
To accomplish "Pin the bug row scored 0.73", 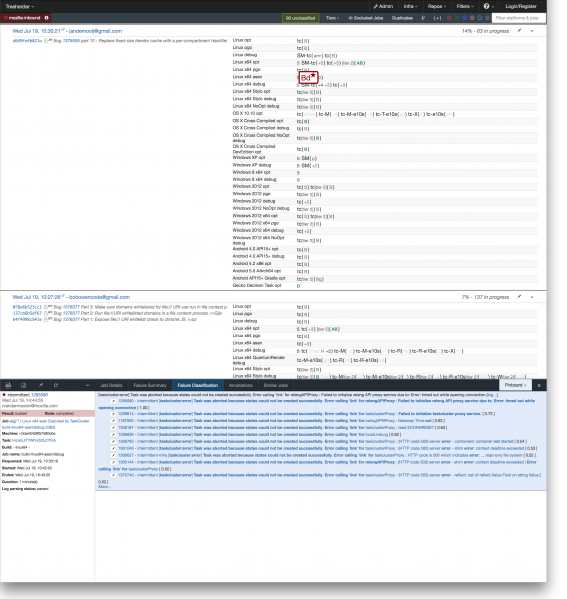I will 113,414.
